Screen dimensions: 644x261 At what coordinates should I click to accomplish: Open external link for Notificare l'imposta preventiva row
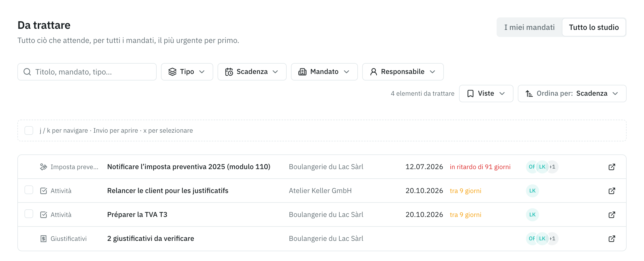tap(612, 167)
